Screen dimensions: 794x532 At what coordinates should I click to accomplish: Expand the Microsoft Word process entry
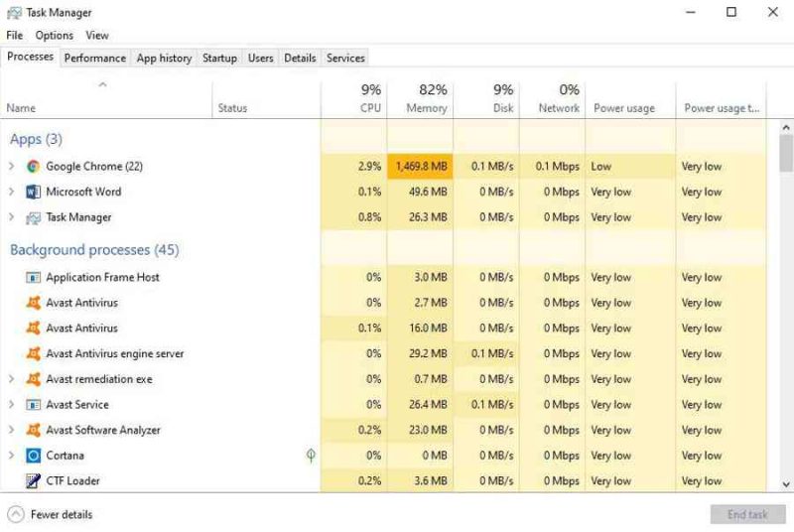click(11, 192)
